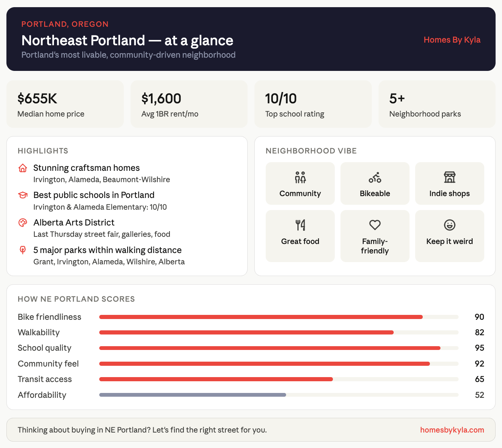
Task: Click the School quality label
Action: pyautogui.click(x=45, y=348)
